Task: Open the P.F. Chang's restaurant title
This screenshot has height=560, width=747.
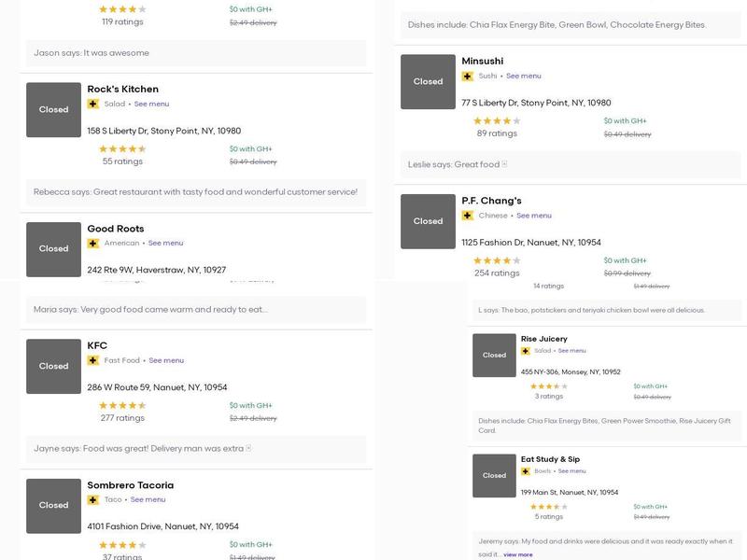Action: (x=491, y=201)
